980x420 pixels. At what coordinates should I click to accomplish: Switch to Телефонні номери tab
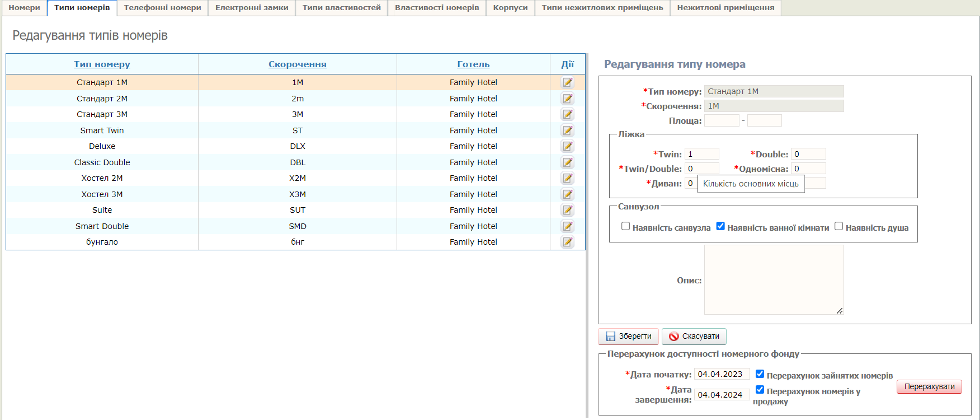tap(162, 8)
